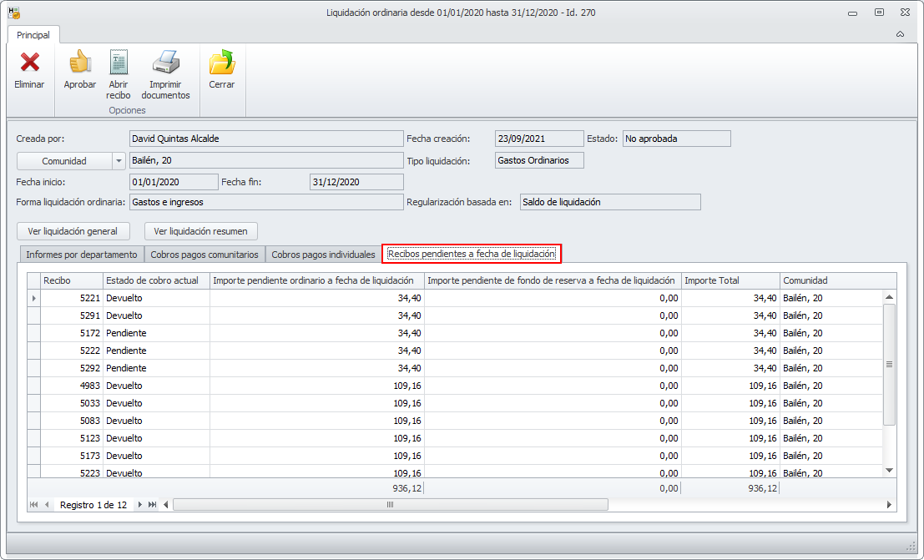
Task: Expand the Comunidad dropdown arrow
Action: (x=119, y=161)
